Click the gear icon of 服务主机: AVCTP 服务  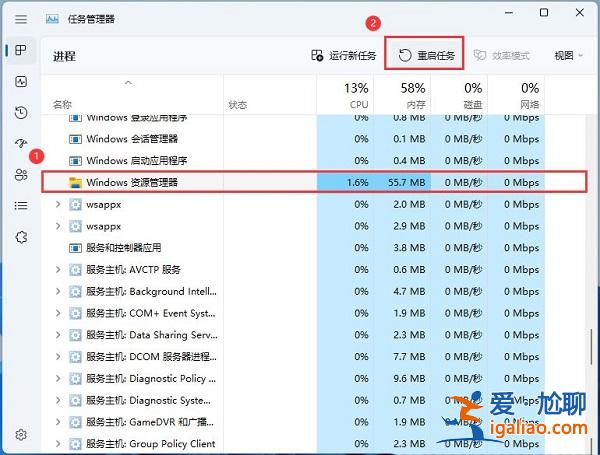(x=75, y=270)
